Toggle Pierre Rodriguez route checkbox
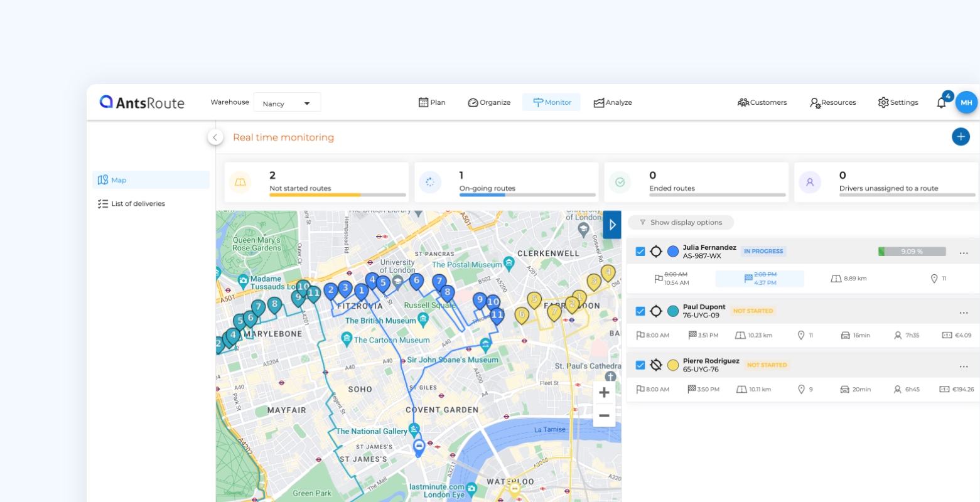This screenshot has width=980, height=502. pos(640,365)
